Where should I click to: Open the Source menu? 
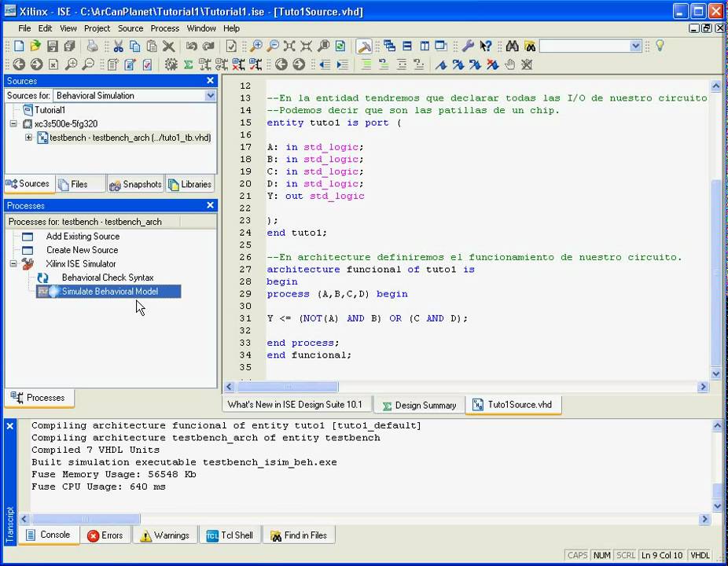pyautogui.click(x=131, y=28)
